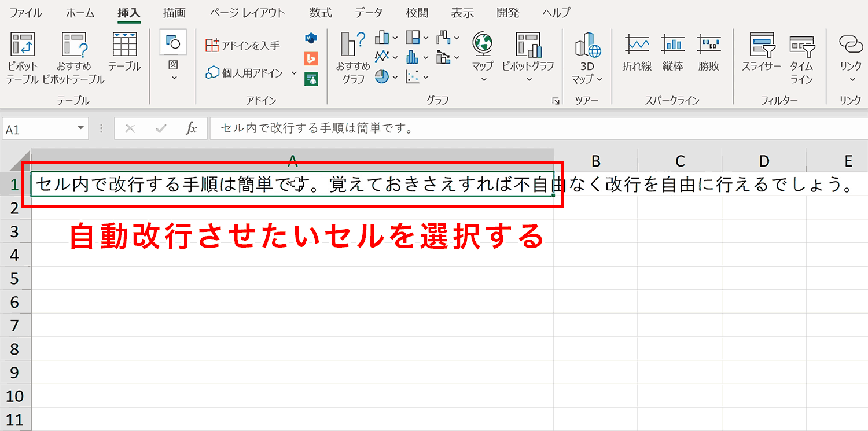Insert a PivotChart (ピボットグラフ)
868x431 pixels.
528,57
